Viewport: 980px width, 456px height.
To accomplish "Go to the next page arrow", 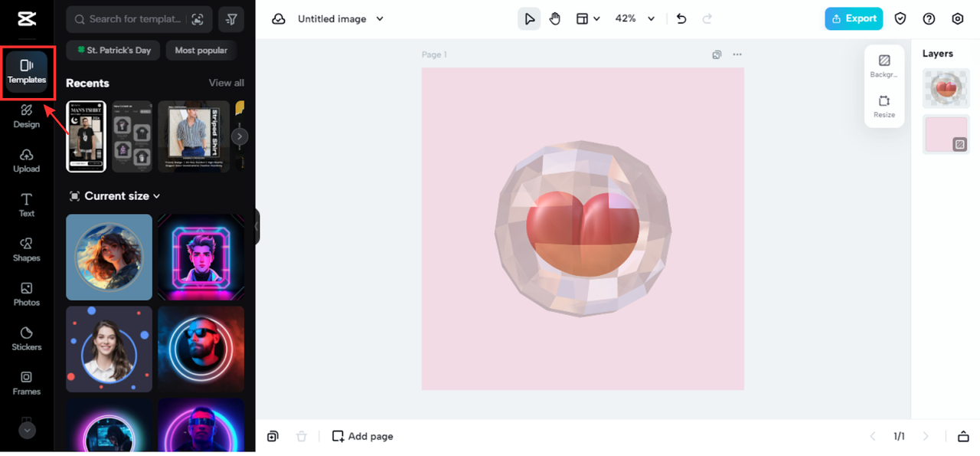I will [x=926, y=436].
